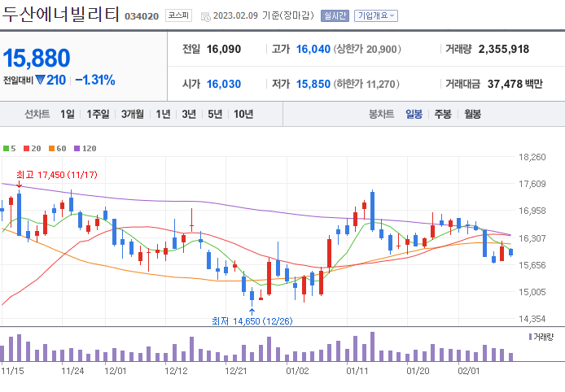Click the 실시간 button

click(x=335, y=15)
